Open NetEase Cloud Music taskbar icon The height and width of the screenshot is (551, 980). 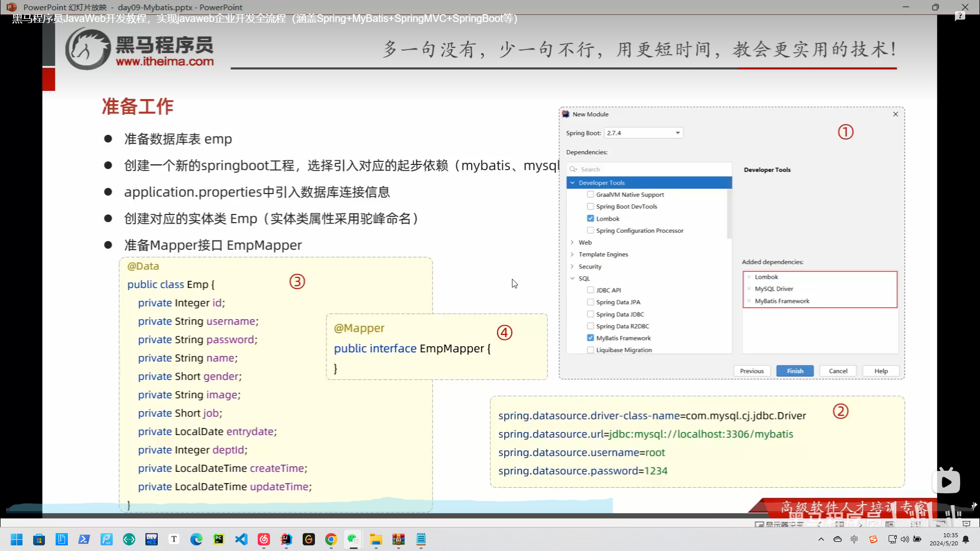(264, 539)
